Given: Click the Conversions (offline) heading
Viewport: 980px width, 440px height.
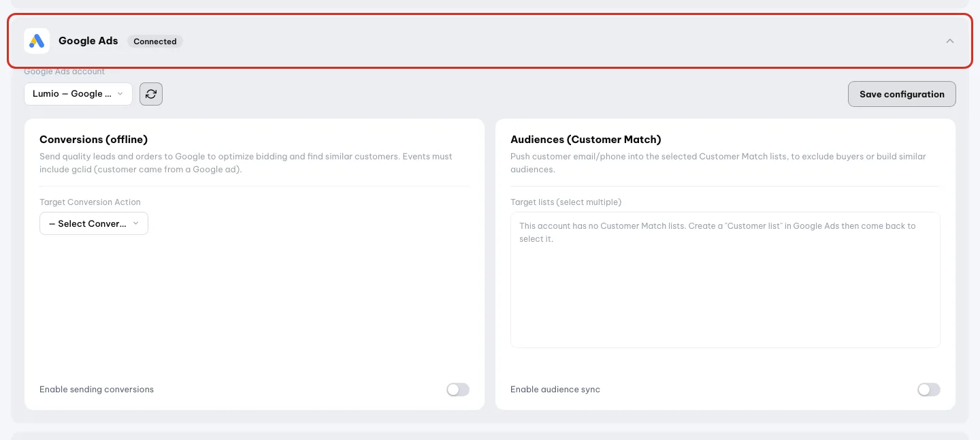Looking at the screenshot, I should [94, 140].
